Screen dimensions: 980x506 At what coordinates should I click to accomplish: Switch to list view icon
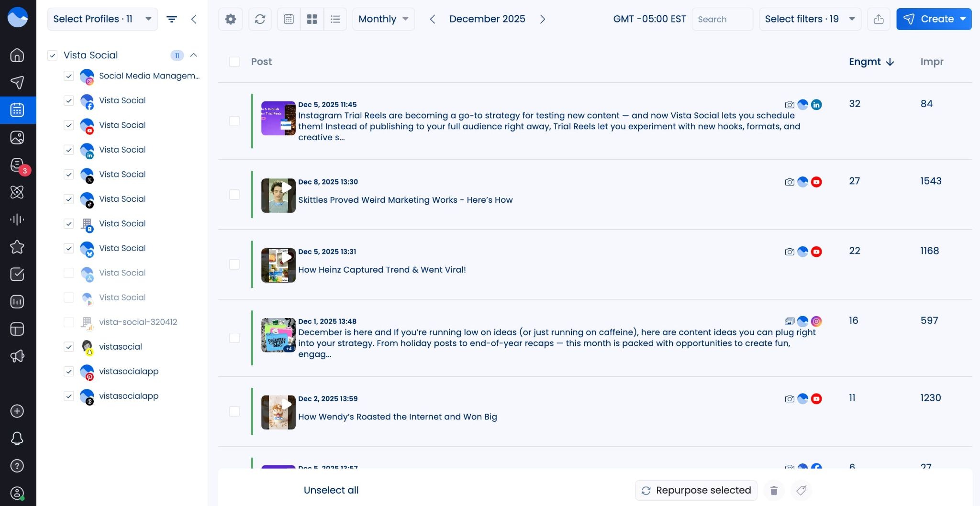(x=335, y=19)
